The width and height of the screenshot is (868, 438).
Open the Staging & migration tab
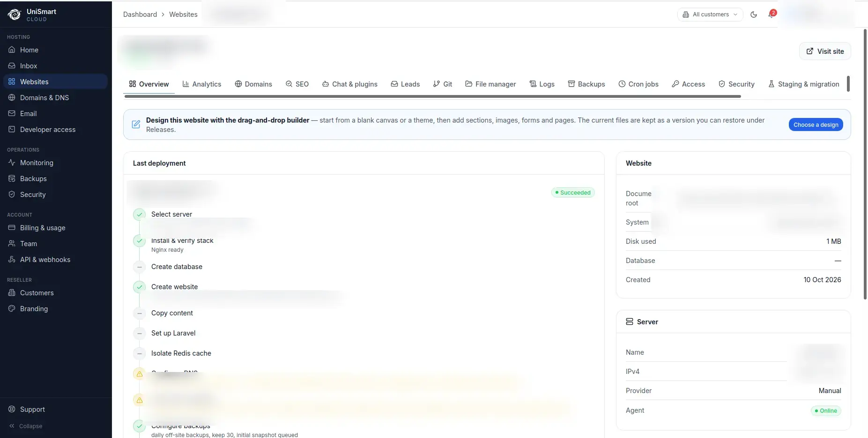pyautogui.click(x=804, y=84)
